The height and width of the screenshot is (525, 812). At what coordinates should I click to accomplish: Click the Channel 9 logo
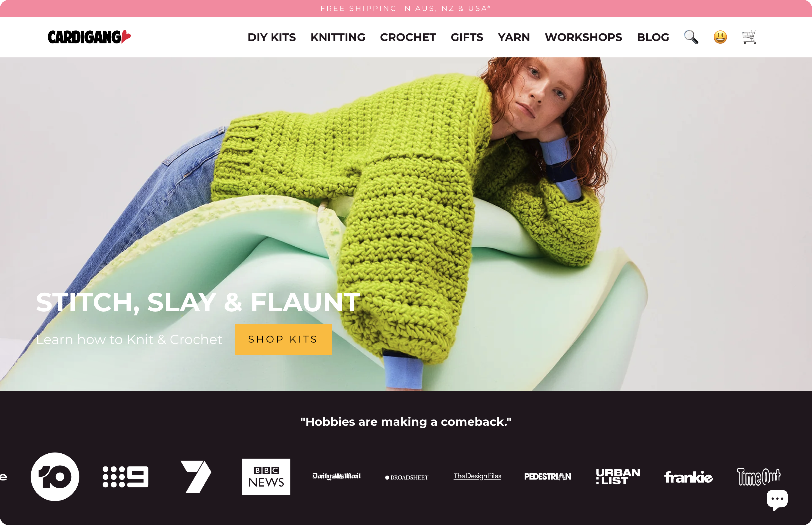pyautogui.click(x=125, y=477)
